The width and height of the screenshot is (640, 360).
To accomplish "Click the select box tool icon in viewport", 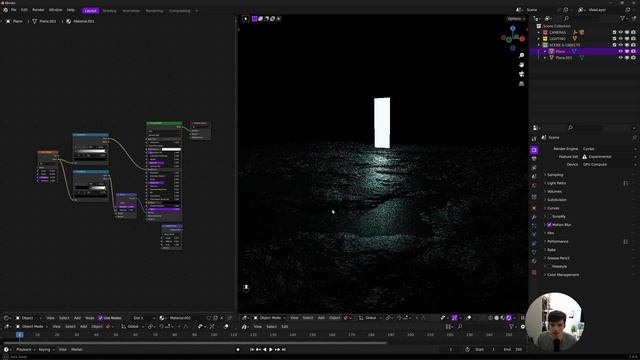I will (246, 18).
